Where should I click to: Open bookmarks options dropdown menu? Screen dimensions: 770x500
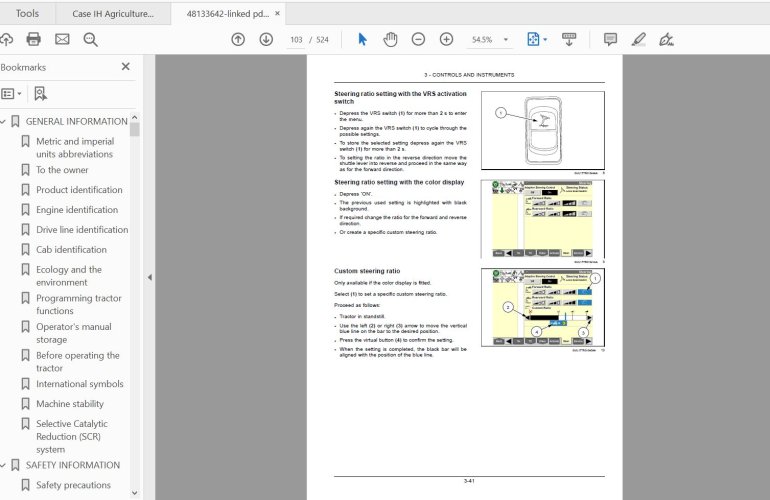point(10,93)
